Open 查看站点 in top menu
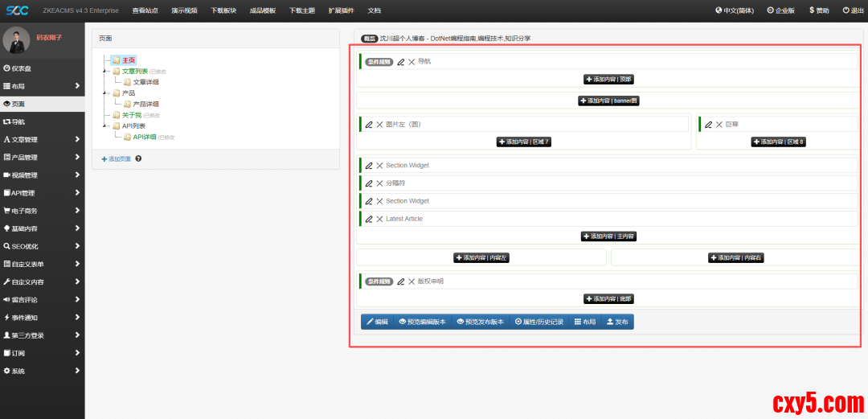 pos(145,10)
